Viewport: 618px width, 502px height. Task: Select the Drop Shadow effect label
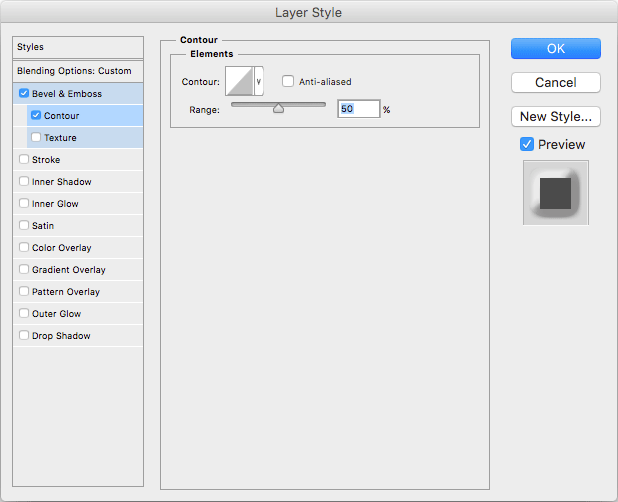click(61, 336)
